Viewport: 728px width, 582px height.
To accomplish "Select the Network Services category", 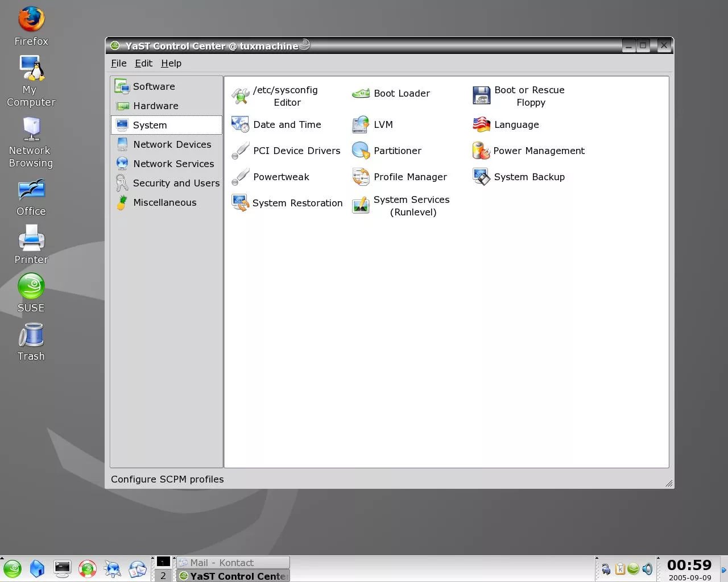I will (x=166, y=164).
